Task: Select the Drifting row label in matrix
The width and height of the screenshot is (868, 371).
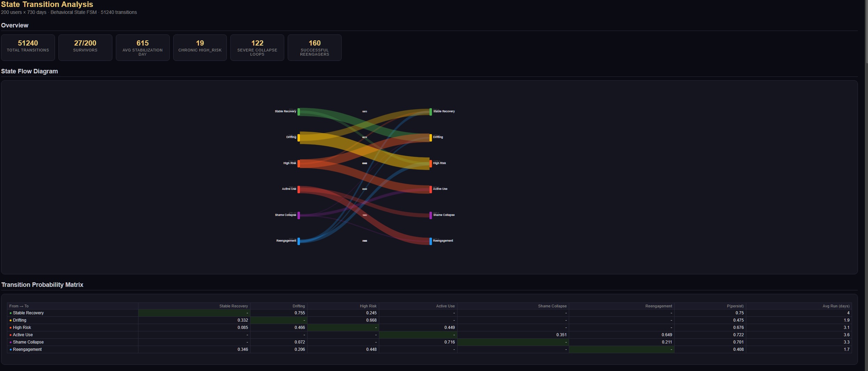Action: coord(73,320)
